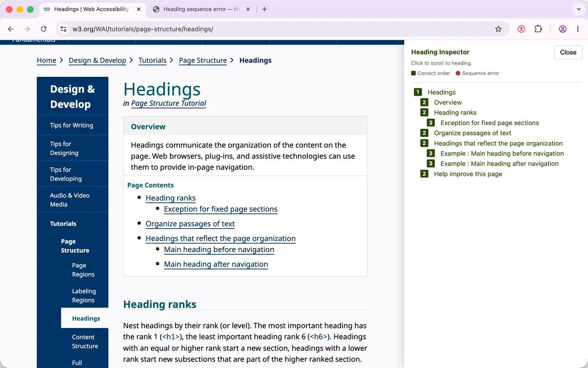Open Content Structure in sidebar

point(85,341)
